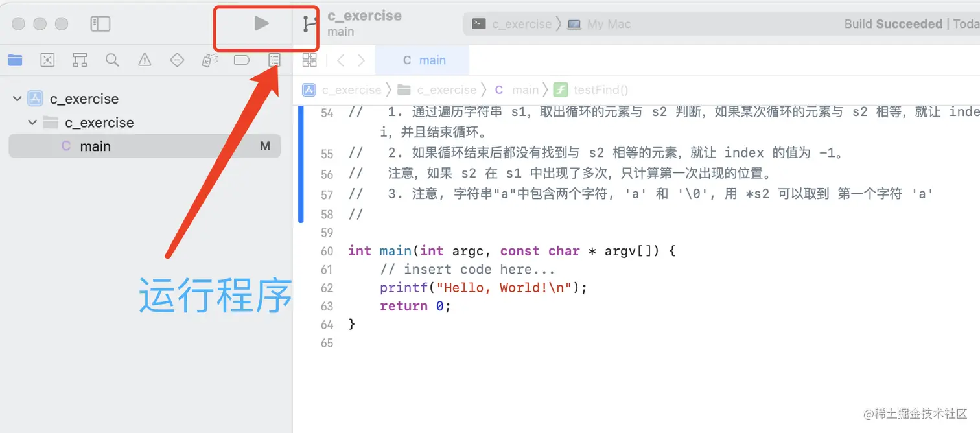The height and width of the screenshot is (433, 980).
Task: Open the editor options grid menu
Action: click(309, 60)
